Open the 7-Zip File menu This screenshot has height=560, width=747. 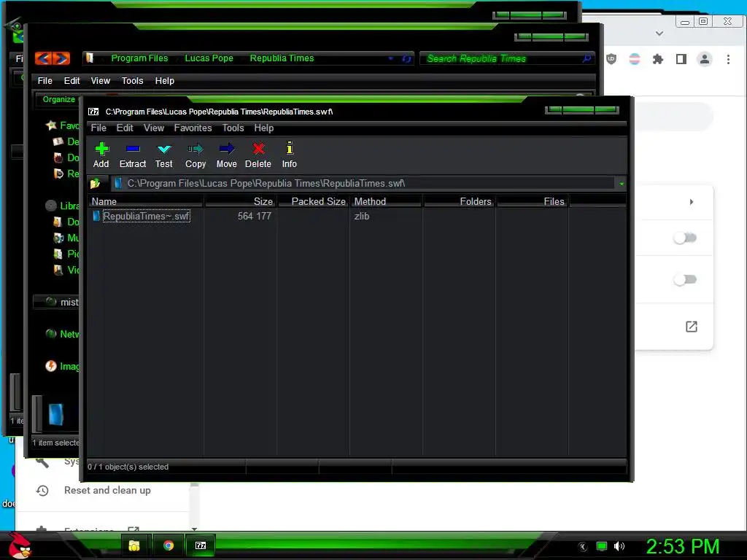(98, 128)
